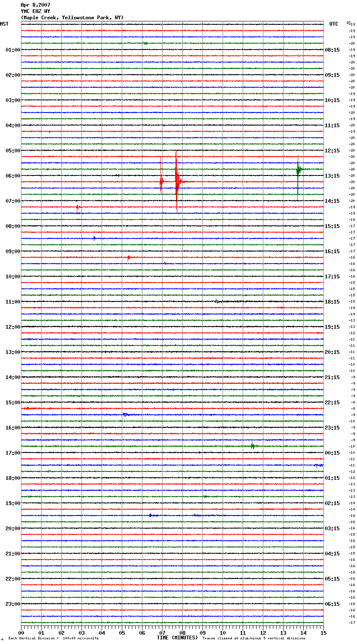Screen dimensions: 357x644
Task: Click the small red event in the 09:15 MST trace
Action: pyautogui.click(x=129, y=257)
